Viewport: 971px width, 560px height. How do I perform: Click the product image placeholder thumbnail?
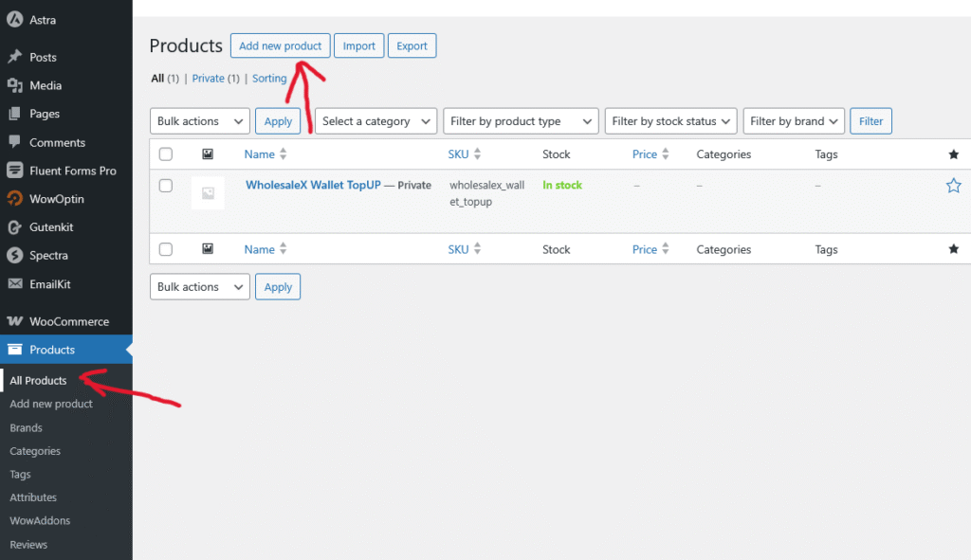(x=208, y=192)
